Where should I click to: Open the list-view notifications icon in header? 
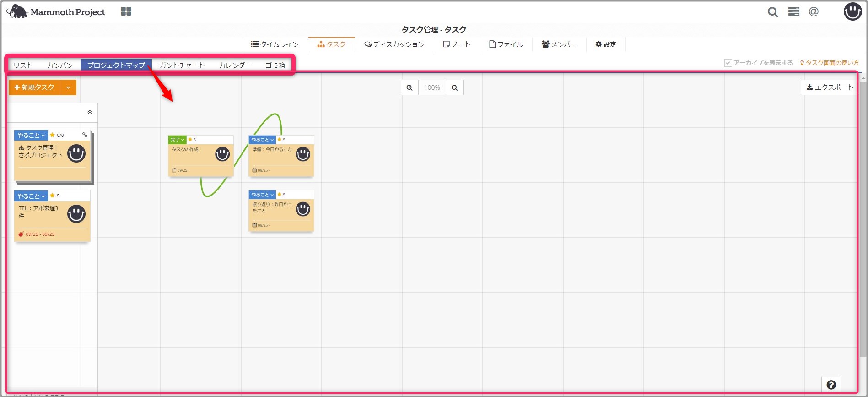(793, 12)
